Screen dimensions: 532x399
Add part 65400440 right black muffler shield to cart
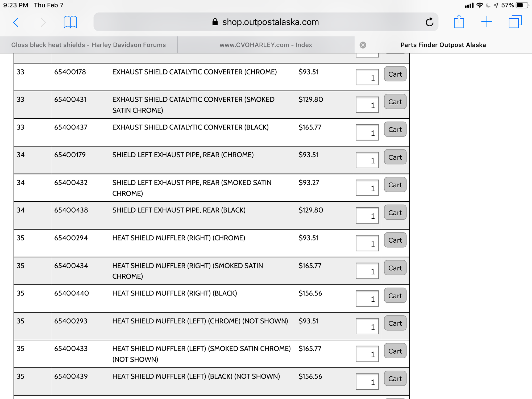(395, 296)
